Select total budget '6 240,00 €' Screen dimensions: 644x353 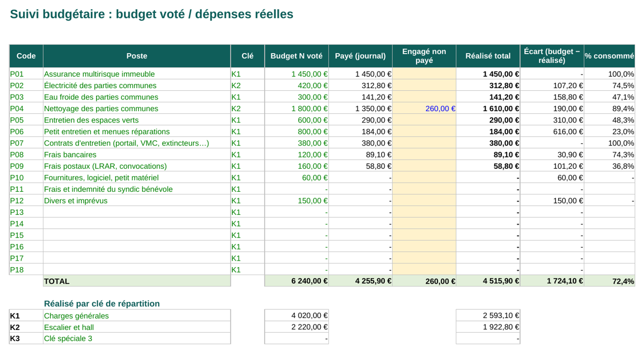pos(296,281)
